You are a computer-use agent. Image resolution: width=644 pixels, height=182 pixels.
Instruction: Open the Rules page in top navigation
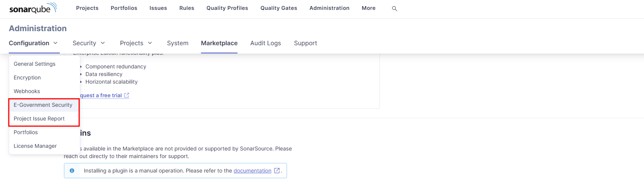[187, 8]
